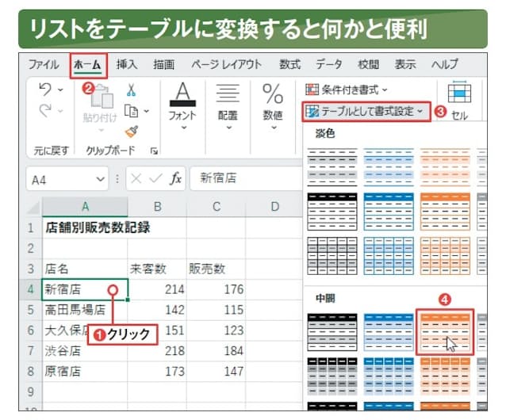The image size is (506, 420).
Task: Open the 配置 alignment group icon
Action: pos(228,94)
